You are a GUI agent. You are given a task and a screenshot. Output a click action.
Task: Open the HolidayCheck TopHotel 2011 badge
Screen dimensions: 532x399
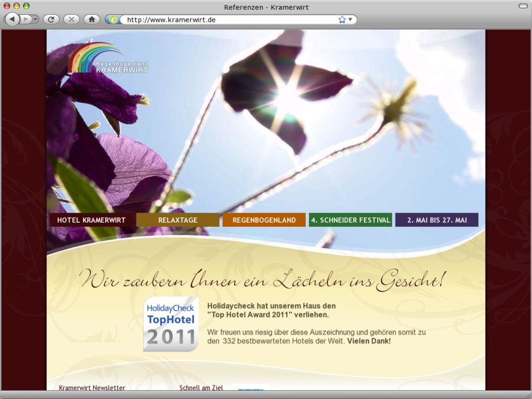pyautogui.click(x=171, y=324)
